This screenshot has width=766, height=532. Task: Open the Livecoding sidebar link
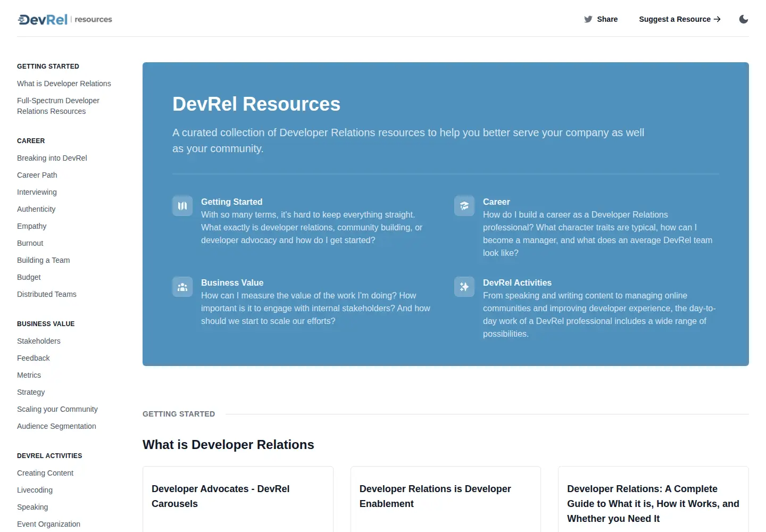pos(35,490)
